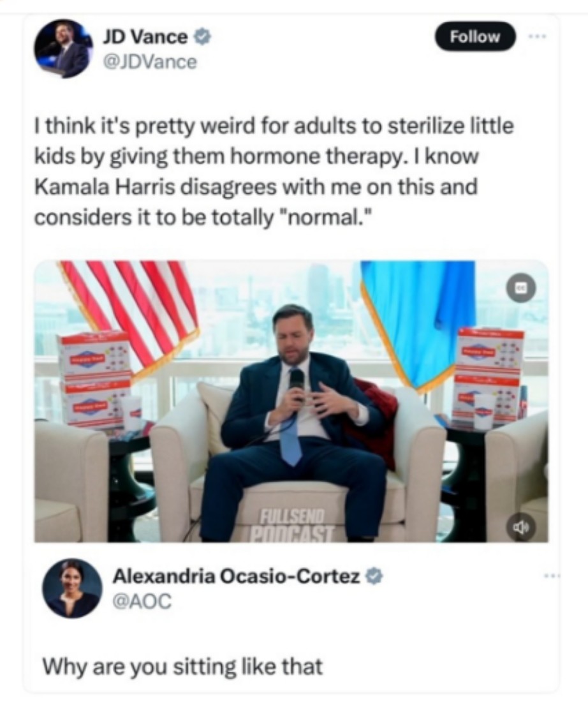This screenshot has height=712, width=588.
Task: Click the Fullsend Podcast watermark on video
Action: [292, 525]
